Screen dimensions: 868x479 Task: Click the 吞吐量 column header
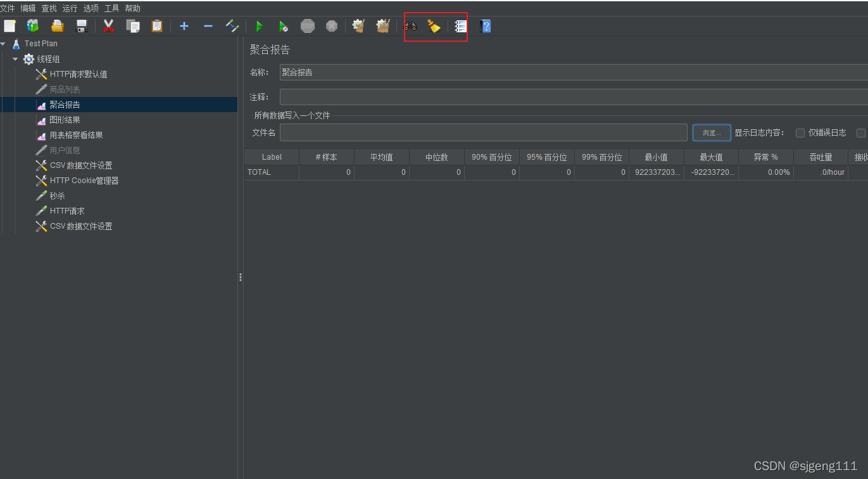tap(821, 157)
